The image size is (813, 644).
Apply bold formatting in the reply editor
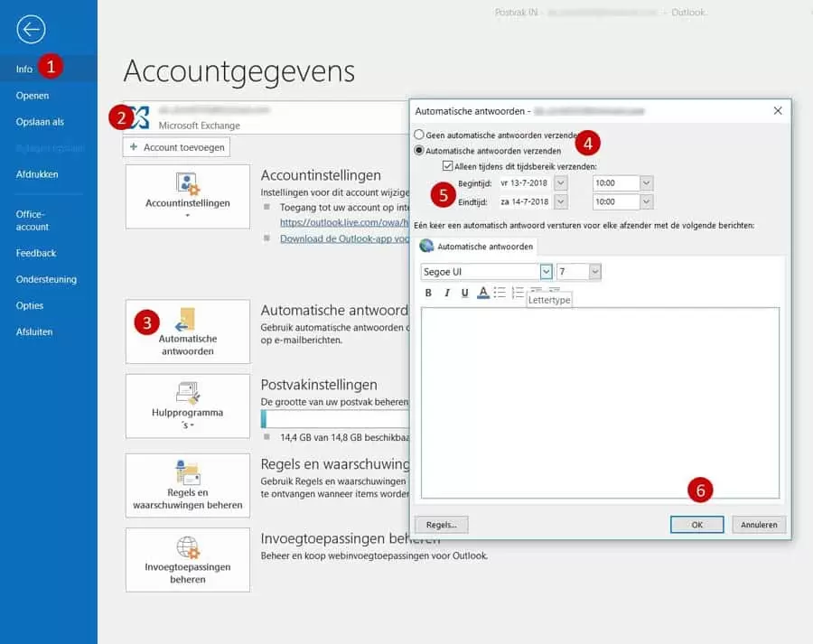coord(428,293)
